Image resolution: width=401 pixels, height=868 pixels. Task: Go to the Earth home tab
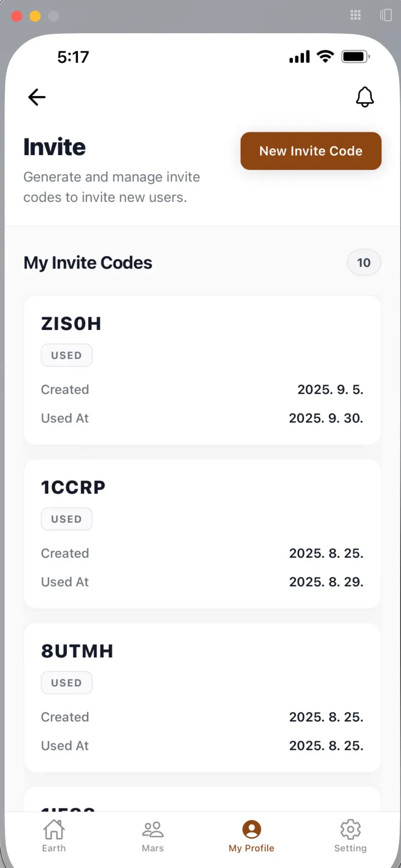pyautogui.click(x=54, y=836)
